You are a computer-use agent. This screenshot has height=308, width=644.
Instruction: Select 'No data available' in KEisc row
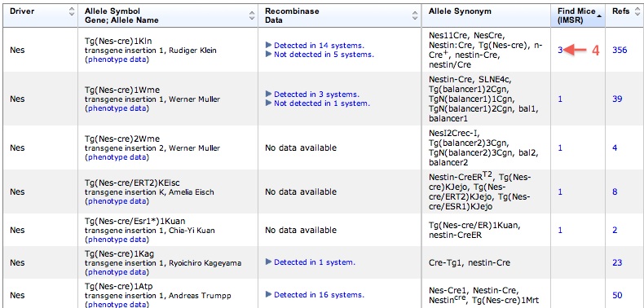pyautogui.click(x=301, y=191)
